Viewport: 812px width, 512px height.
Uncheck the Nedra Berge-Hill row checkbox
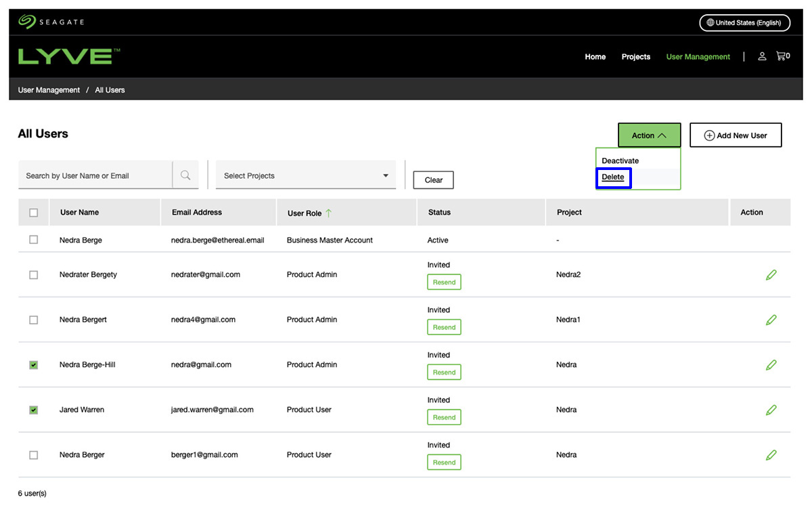[34, 365]
